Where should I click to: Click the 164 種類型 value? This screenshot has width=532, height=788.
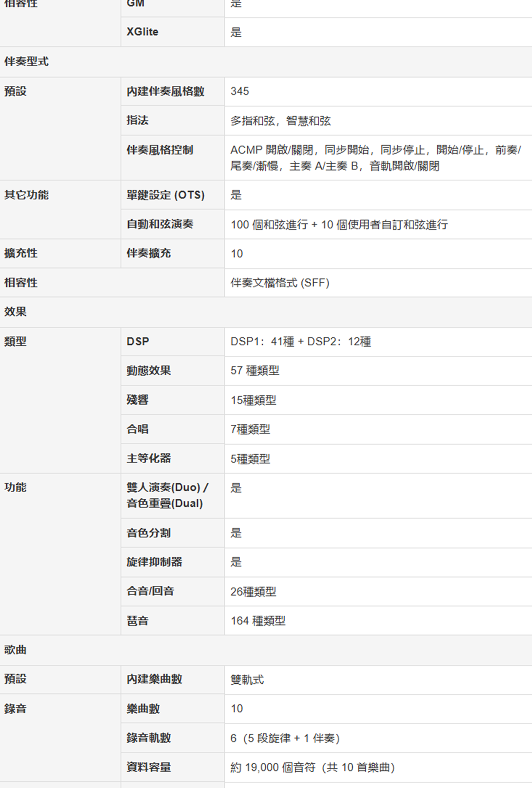(258, 621)
